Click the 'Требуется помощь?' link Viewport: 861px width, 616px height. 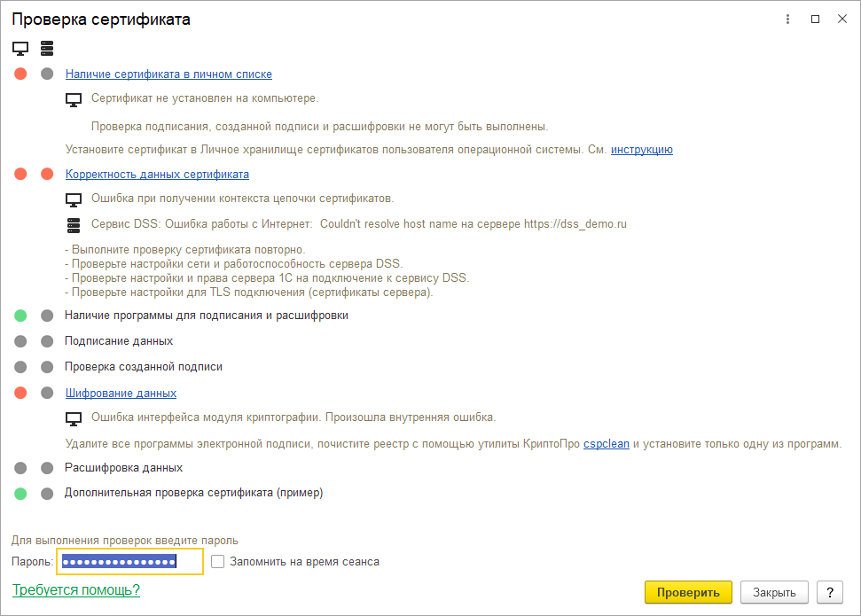(75, 589)
